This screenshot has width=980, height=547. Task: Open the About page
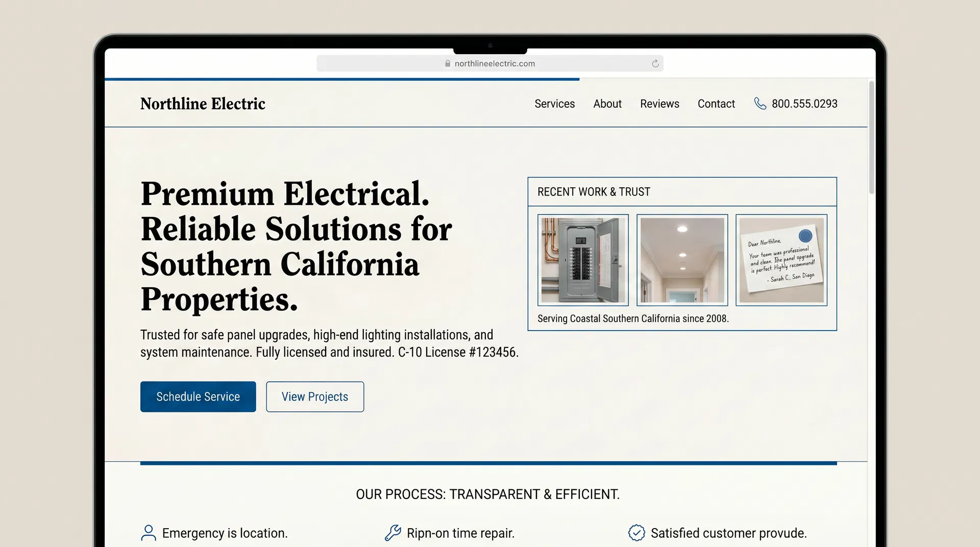tap(607, 104)
